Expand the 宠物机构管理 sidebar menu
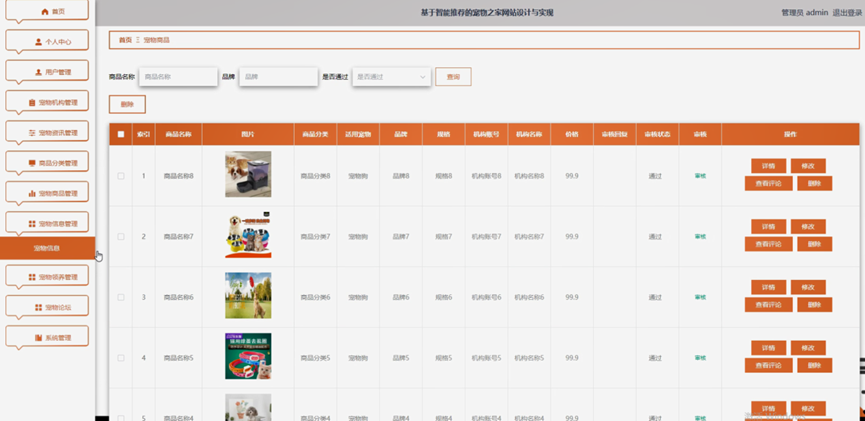865x421 pixels. (x=47, y=102)
